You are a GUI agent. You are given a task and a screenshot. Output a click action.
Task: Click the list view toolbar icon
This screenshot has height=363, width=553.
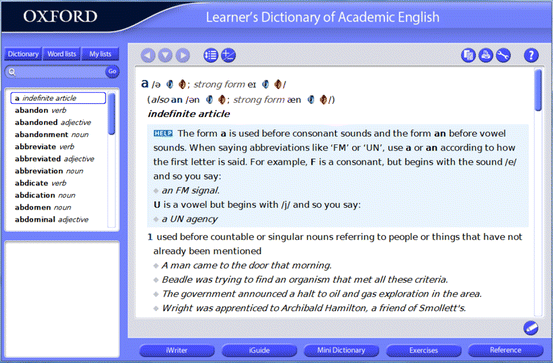211,55
